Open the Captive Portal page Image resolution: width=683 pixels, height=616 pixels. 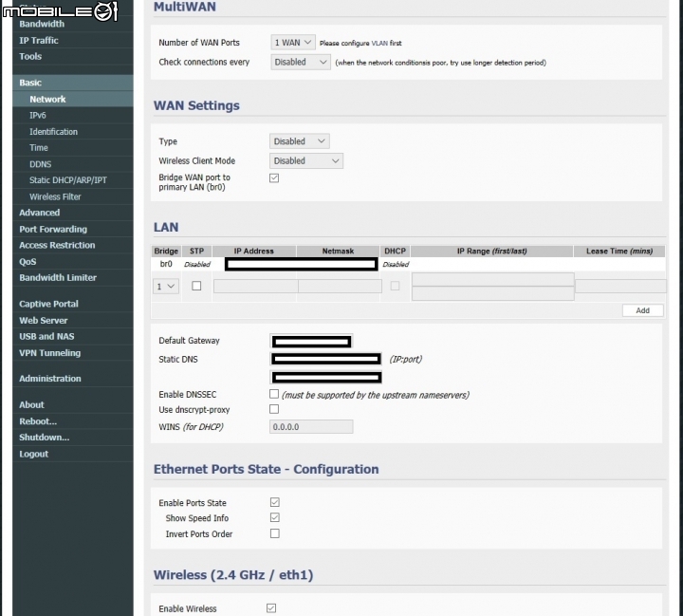[x=48, y=304]
